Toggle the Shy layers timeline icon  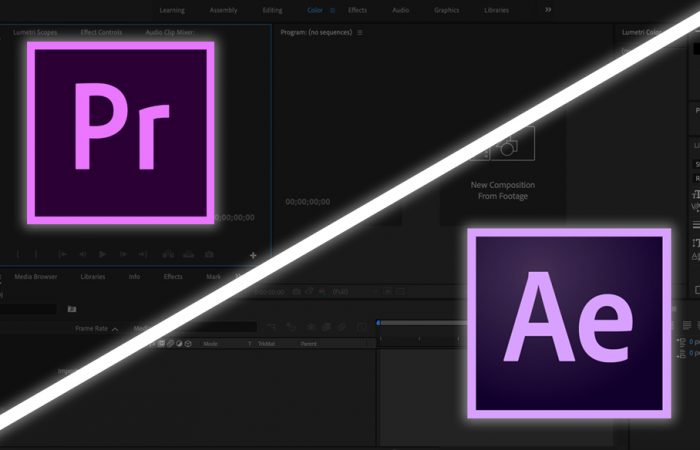(311, 327)
